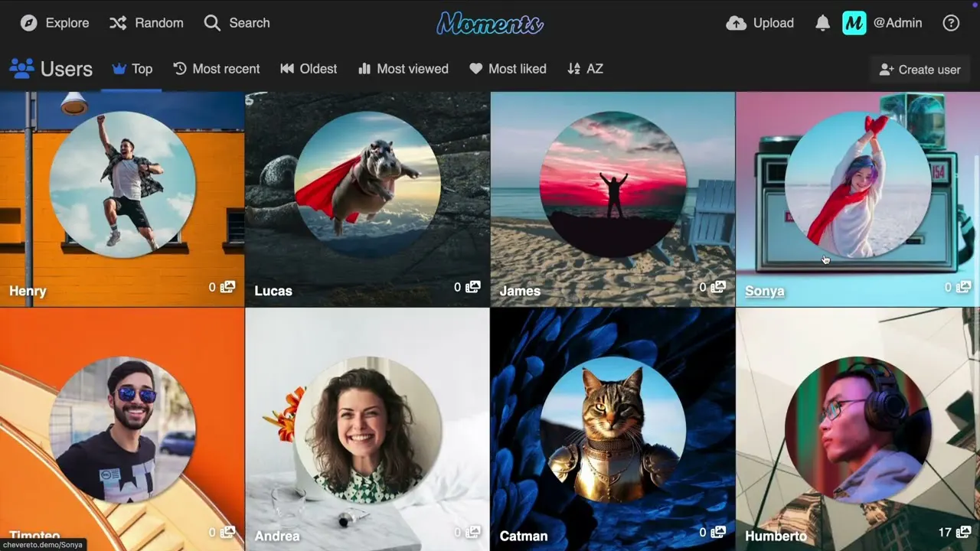980x551 pixels.
Task: Click the Users heading icon
Action: pyautogui.click(x=21, y=69)
